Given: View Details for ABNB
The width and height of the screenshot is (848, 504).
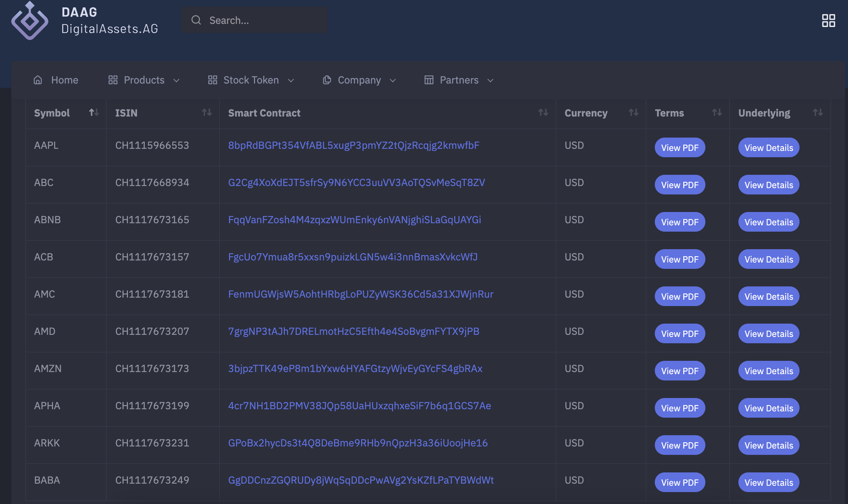Looking at the screenshot, I should [769, 222].
